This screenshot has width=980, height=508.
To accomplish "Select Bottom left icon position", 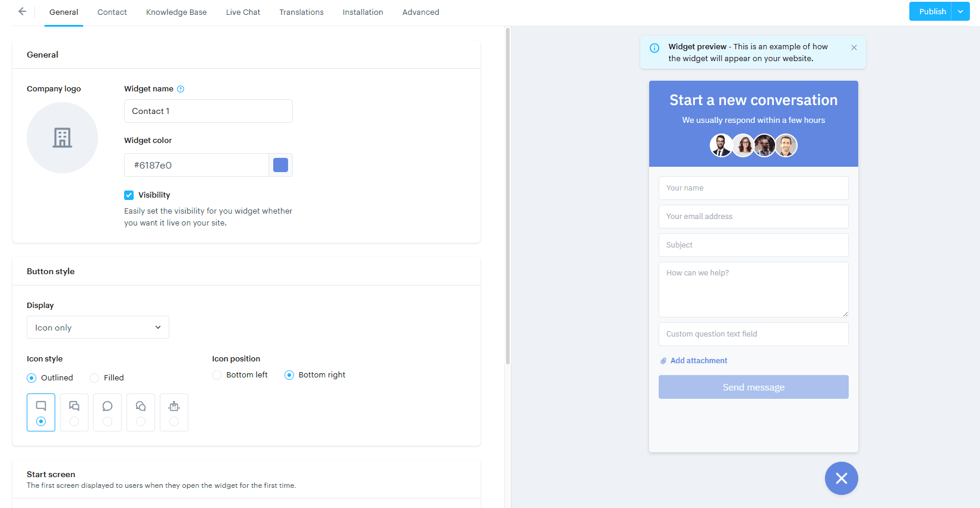I will (217, 375).
